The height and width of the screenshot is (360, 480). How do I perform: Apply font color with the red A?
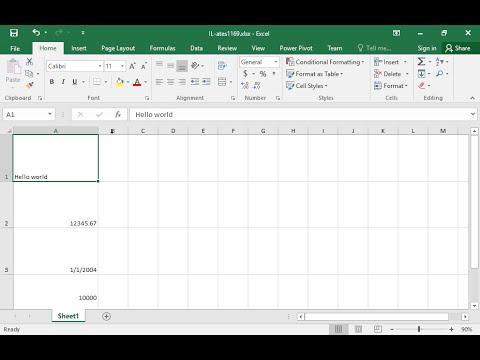pos(137,82)
